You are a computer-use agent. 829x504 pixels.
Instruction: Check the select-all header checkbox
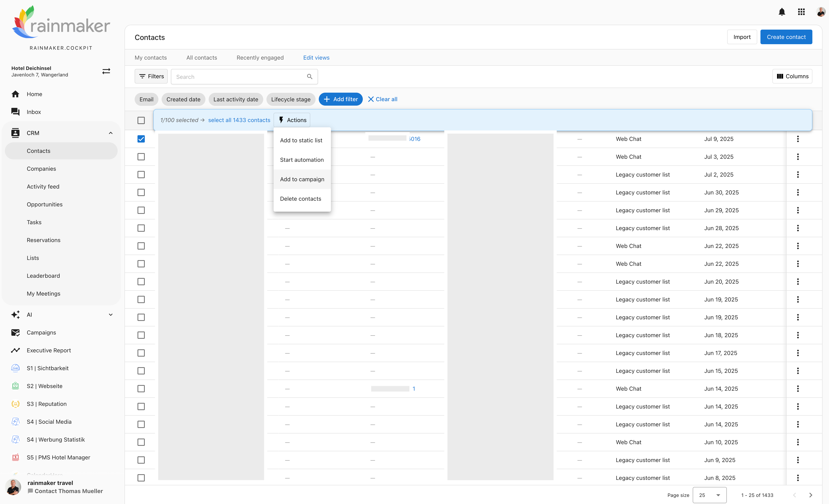click(x=141, y=120)
